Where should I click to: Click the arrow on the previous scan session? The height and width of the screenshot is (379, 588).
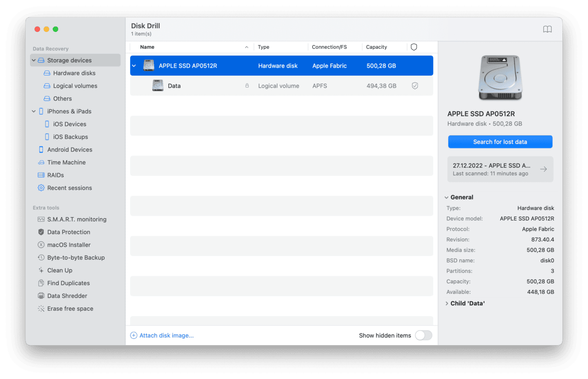pyautogui.click(x=544, y=169)
